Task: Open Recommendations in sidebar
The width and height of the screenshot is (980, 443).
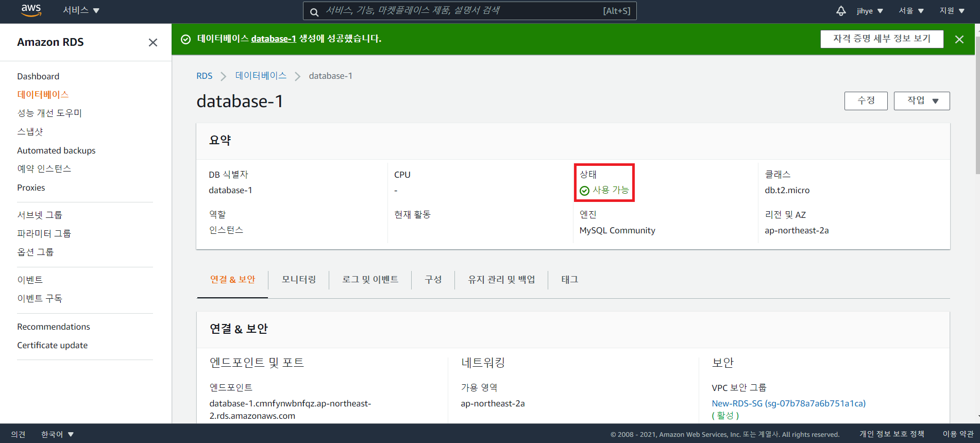Action: point(54,327)
